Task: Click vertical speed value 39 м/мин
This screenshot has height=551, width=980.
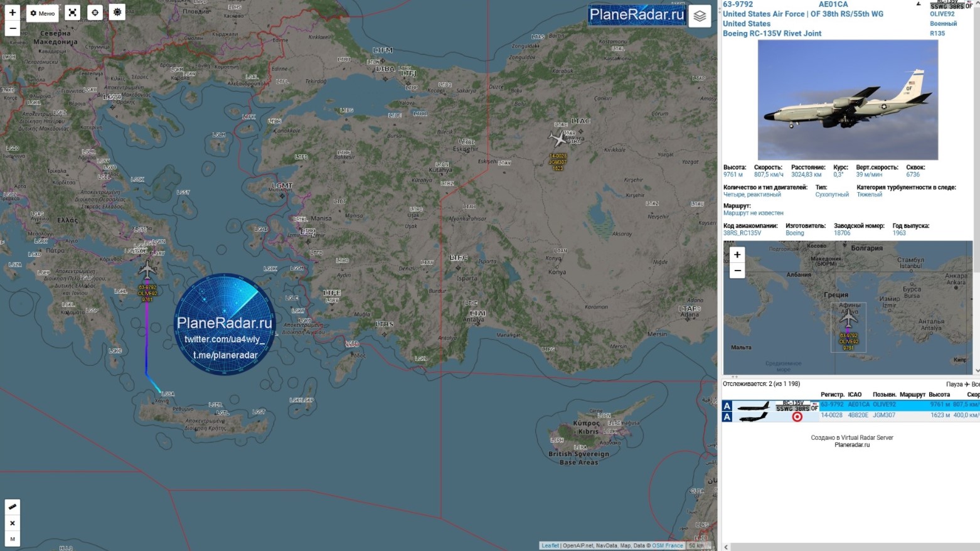Action: coord(870,174)
